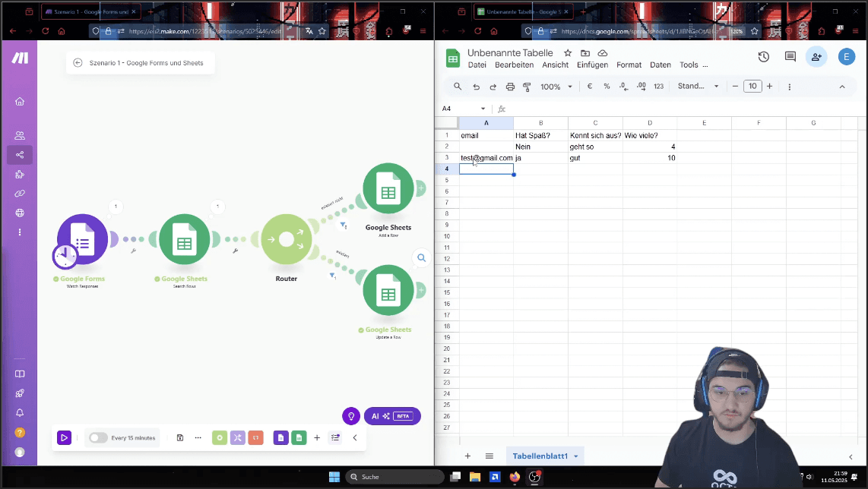Open Scenarios share icon in Make sidebar
868x489 pixels.
click(19, 155)
